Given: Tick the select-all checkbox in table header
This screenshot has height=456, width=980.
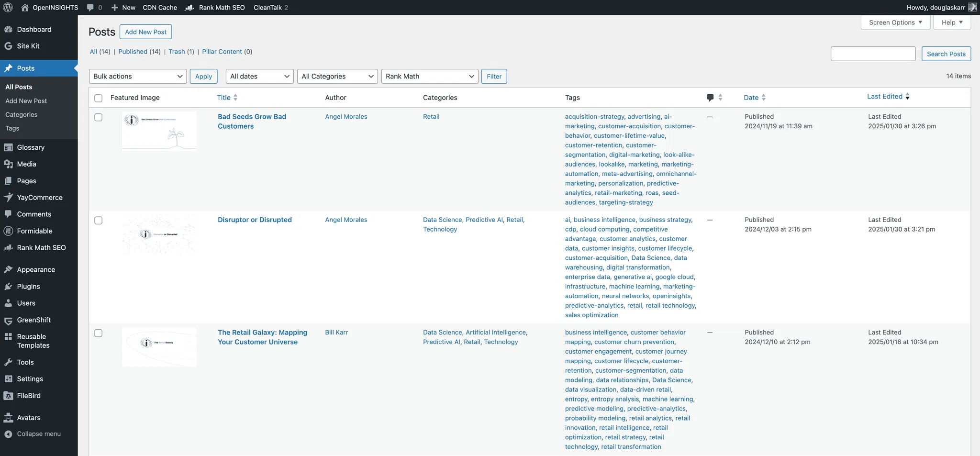Looking at the screenshot, I should 99,98.
